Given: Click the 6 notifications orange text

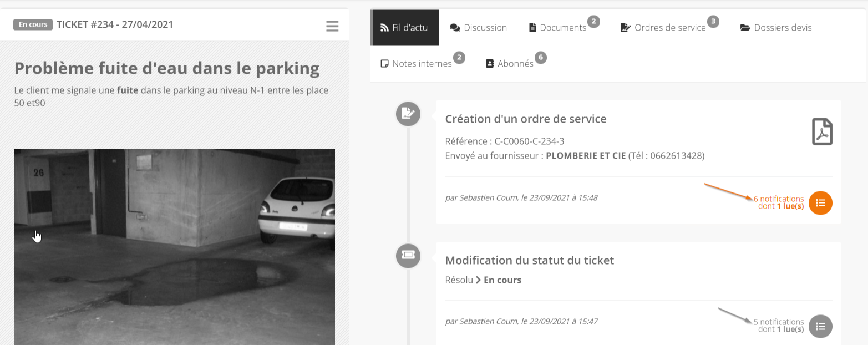Looking at the screenshot, I should tap(779, 202).
